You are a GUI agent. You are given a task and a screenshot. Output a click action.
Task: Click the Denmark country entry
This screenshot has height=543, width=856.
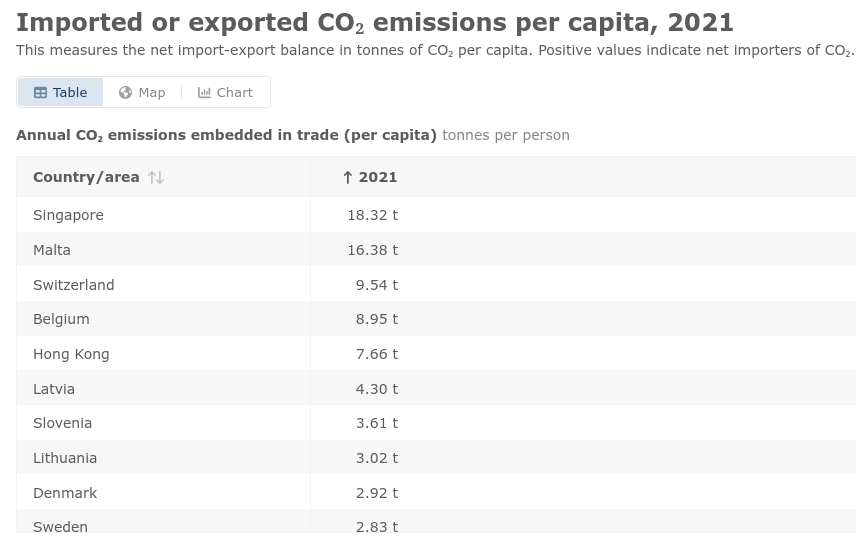tap(65, 493)
